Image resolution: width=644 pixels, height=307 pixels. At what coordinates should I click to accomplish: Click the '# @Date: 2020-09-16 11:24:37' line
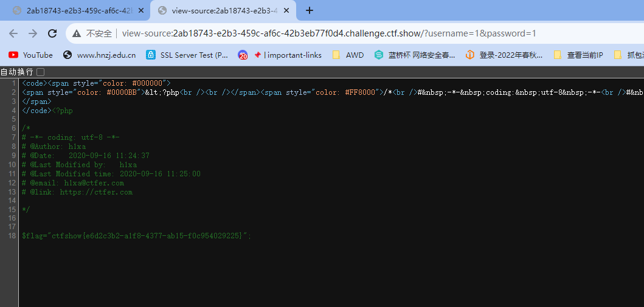85,156
